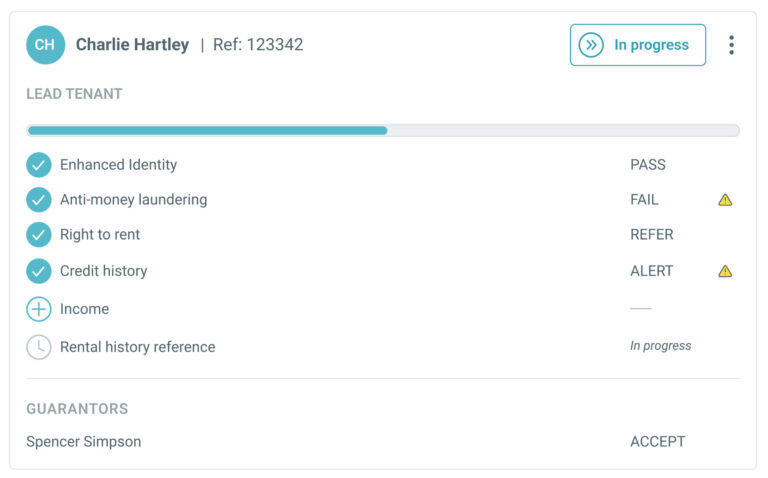The image size is (768, 478).
Task: Click the CH avatar circle
Action: coord(45,45)
